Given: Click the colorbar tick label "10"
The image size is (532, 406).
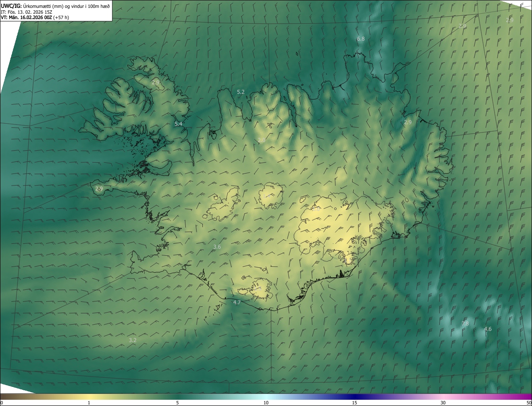Looking at the screenshot, I should pos(266,403).
